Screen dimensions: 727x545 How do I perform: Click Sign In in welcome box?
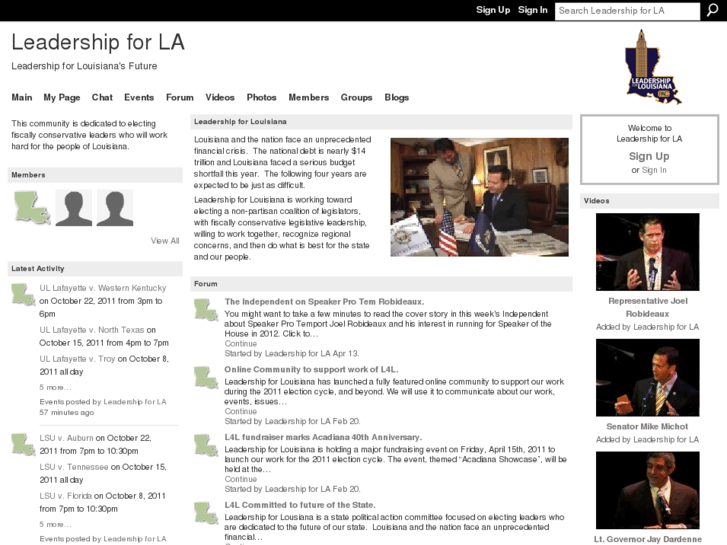pos(654,170)
